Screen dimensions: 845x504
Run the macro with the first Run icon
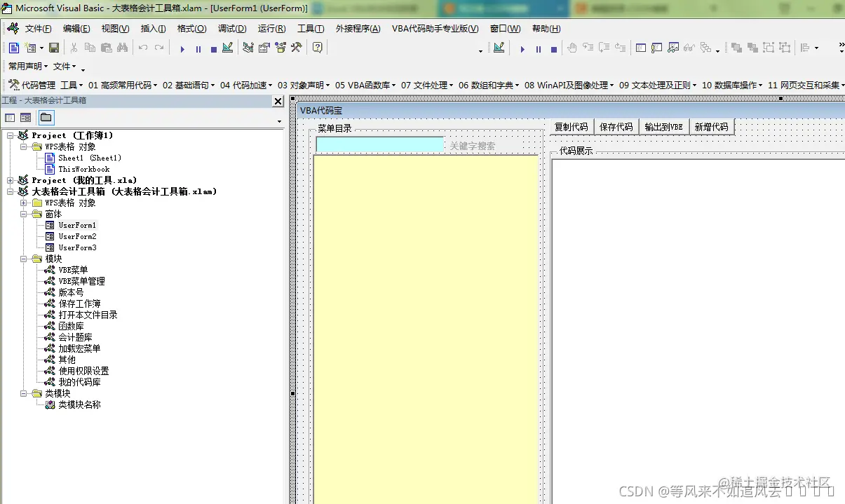[x=182, y=48]
